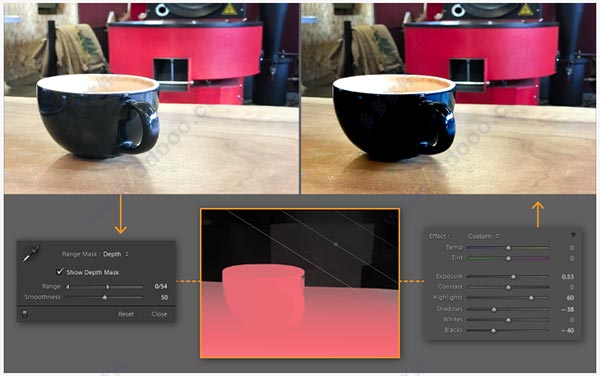
Task: Click the Range slider right handle
Action: coord(108,286)
